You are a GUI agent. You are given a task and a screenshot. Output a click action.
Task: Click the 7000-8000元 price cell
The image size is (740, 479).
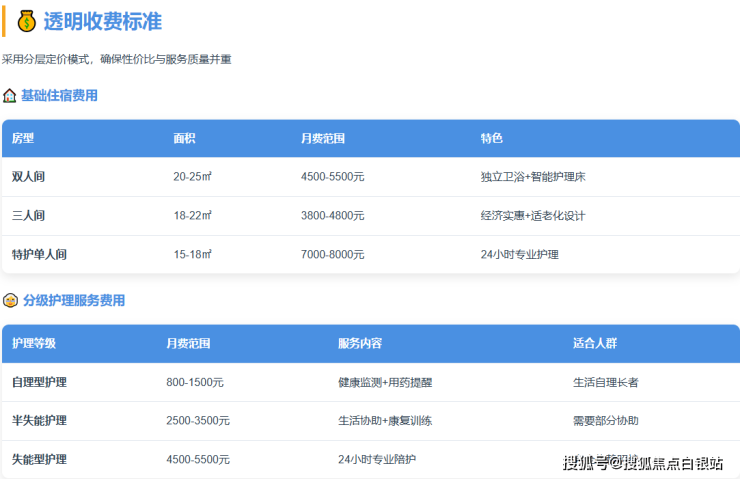[x=332, y=255]
